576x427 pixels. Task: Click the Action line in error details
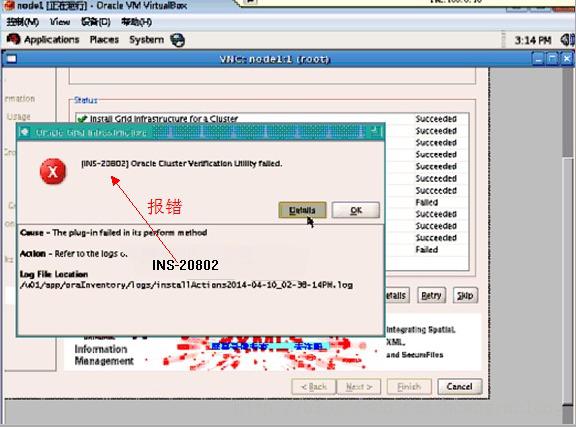click(x=73, y=254)
